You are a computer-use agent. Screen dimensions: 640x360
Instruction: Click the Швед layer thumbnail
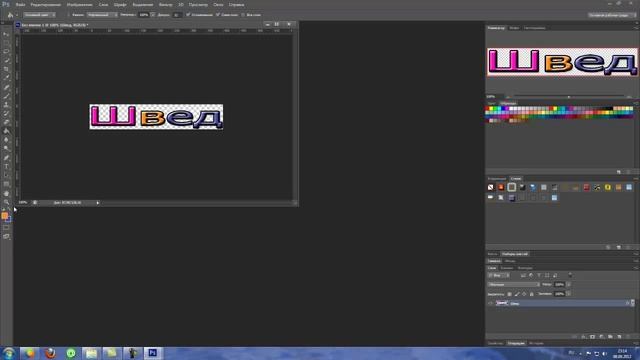pos(502,303)
